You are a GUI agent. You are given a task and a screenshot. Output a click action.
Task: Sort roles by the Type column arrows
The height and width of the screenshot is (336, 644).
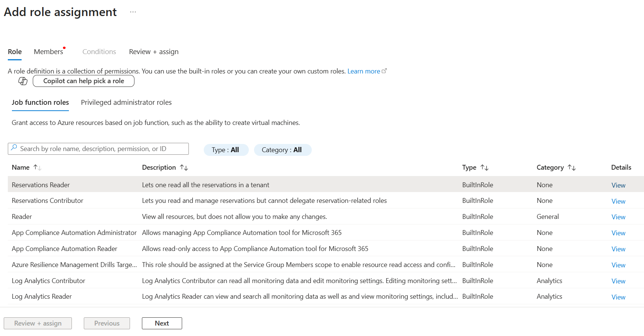pos(484,167)
